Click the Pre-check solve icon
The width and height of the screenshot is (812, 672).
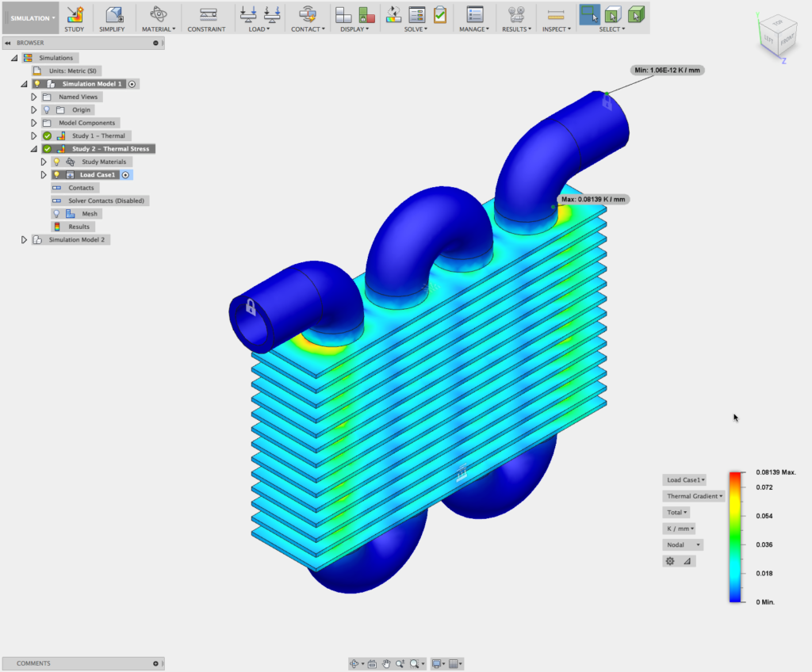(x=393, y=14)
